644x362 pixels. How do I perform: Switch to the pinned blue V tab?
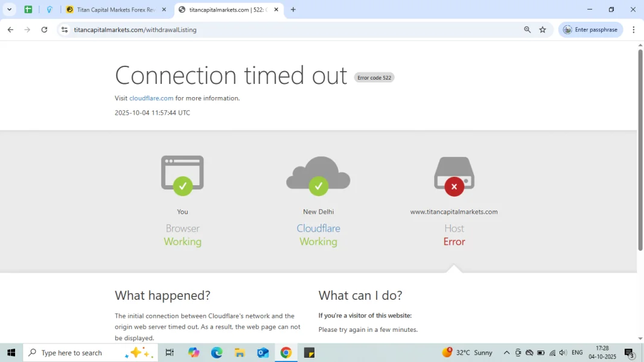tap(49, 10)
